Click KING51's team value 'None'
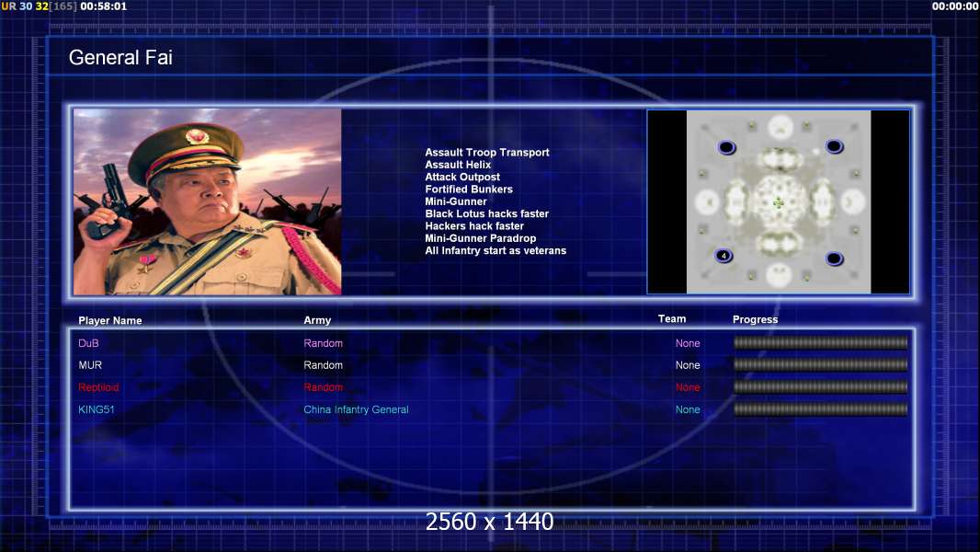The width and height of the screenshot is (980, 552). tap(688, 409)
